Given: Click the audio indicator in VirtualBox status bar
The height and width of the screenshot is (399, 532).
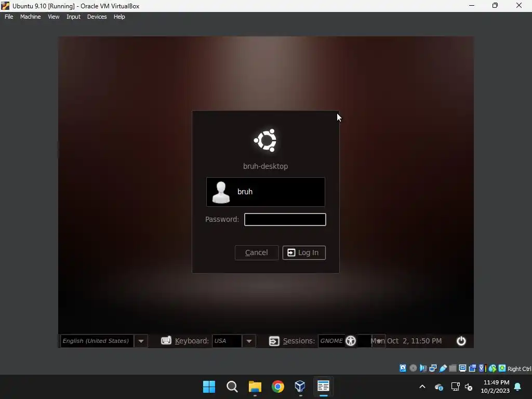Looking at the screenshot, I should tap(423, 368).
